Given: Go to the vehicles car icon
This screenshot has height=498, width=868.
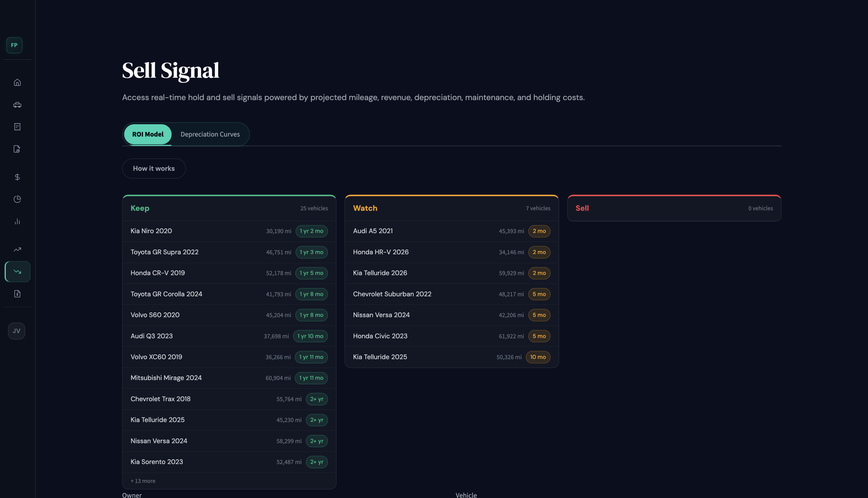Looking at the screenshot, I should 17,105.
